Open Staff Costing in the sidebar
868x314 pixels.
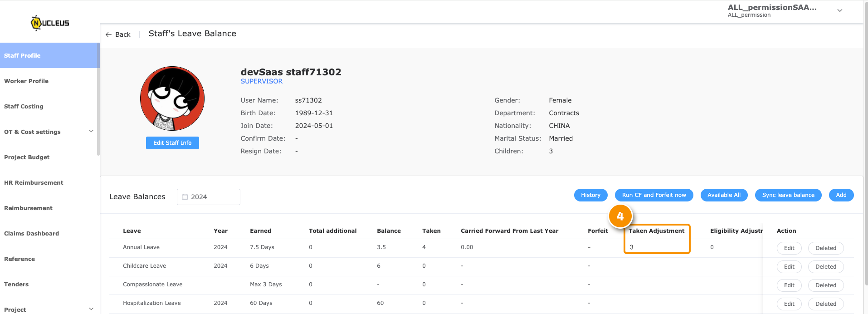pos(24,106)
